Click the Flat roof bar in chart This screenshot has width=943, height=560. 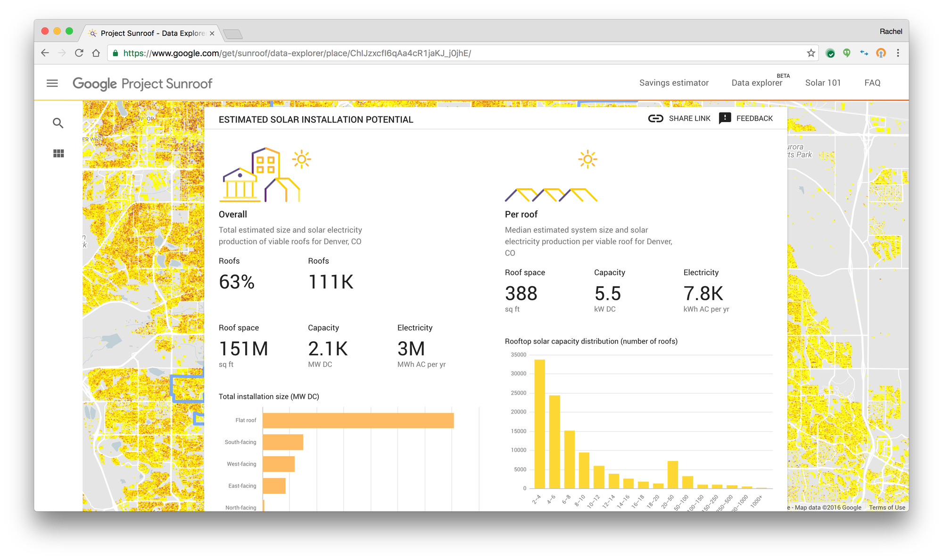(358, 420)
